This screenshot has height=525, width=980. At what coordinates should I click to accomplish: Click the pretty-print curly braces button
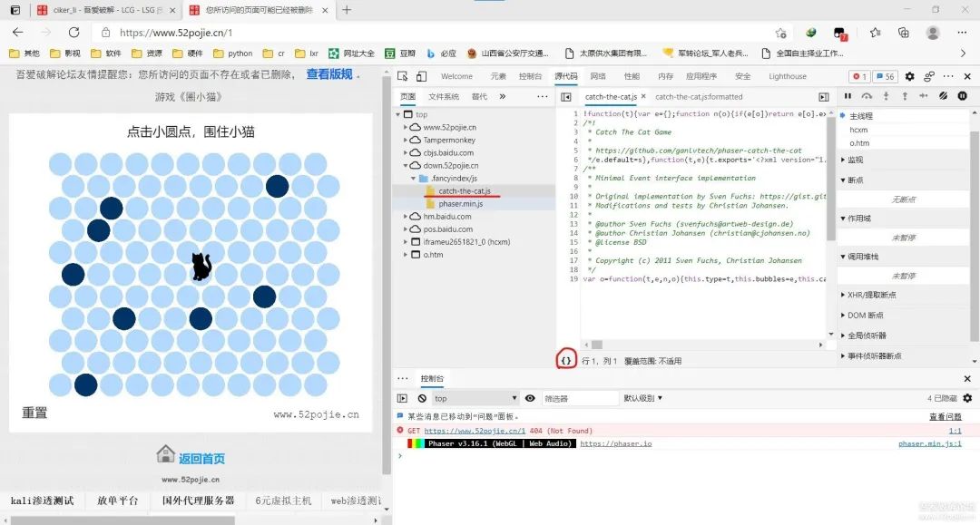click(566, 360)
